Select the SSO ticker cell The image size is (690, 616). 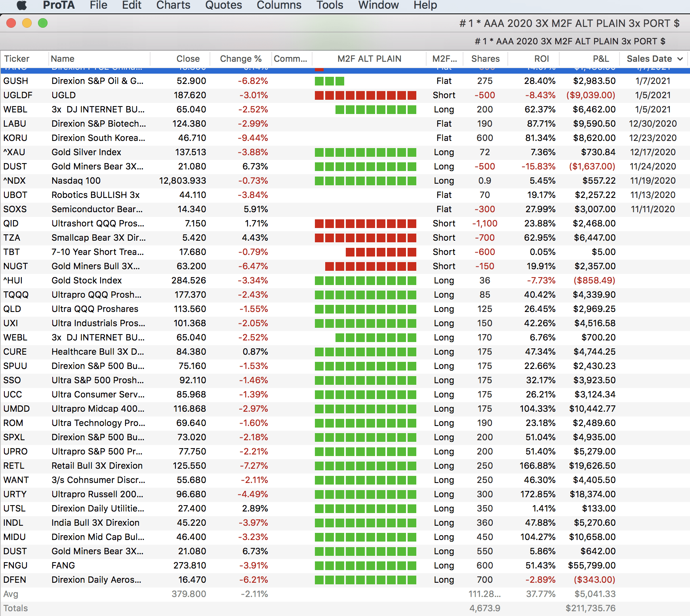click(x=12, y=380)
